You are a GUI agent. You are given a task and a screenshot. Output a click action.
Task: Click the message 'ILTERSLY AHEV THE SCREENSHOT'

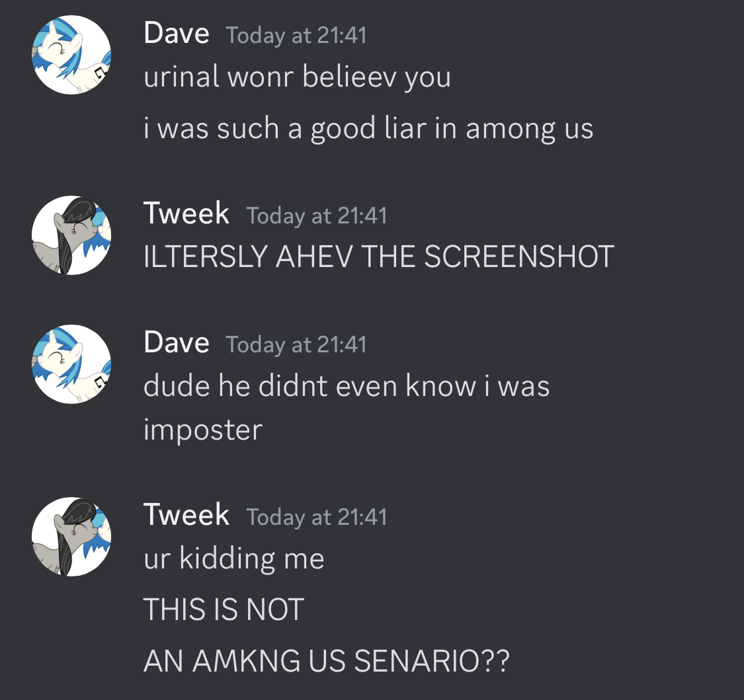tap(379, 256)
